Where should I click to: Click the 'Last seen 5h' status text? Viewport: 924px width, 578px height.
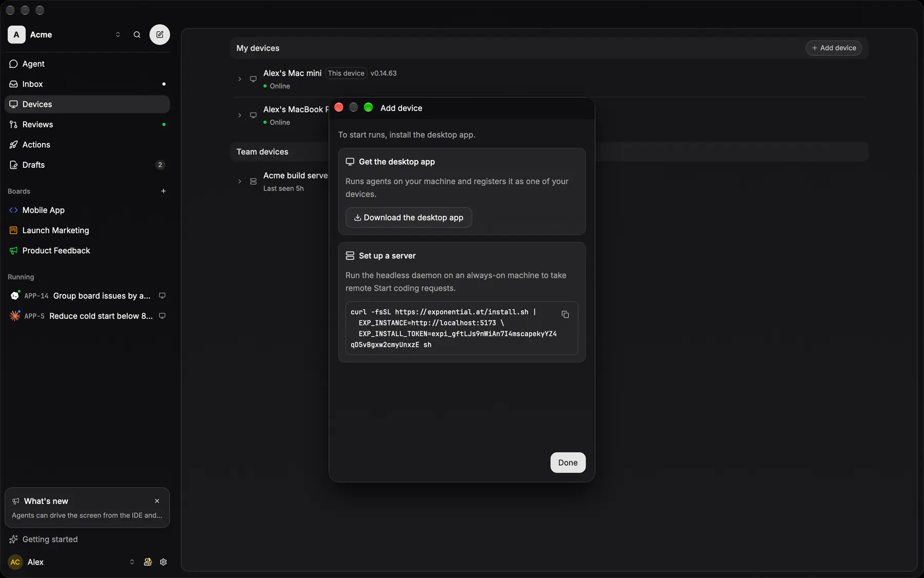point(283,188)
